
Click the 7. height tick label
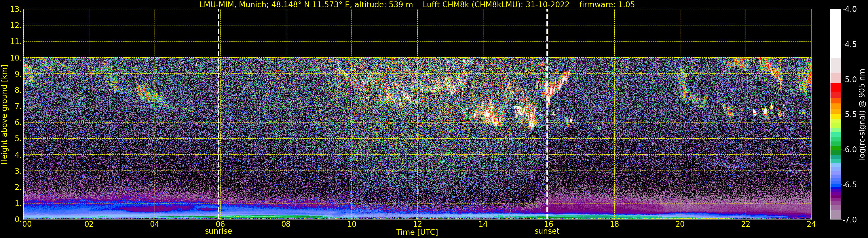[18, 107]
